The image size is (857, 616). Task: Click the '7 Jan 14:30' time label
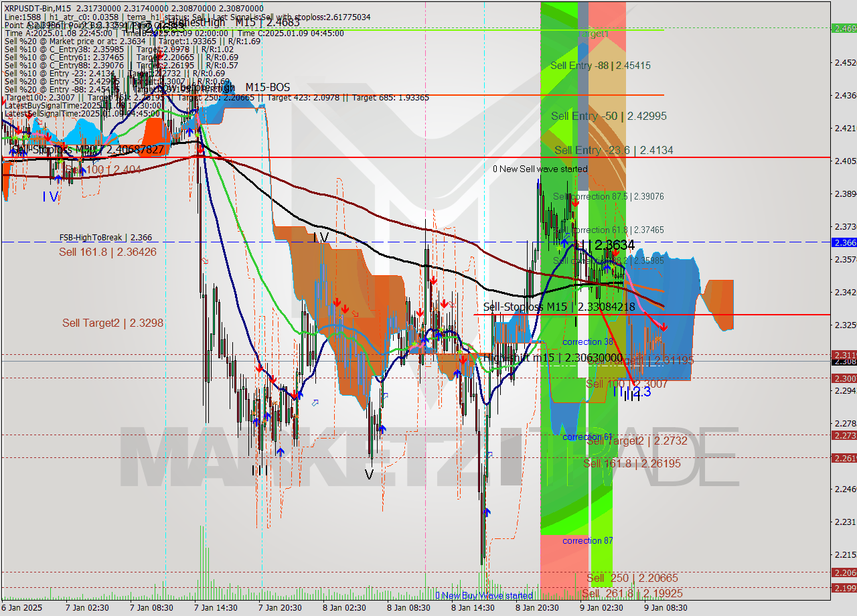(216, 608)
